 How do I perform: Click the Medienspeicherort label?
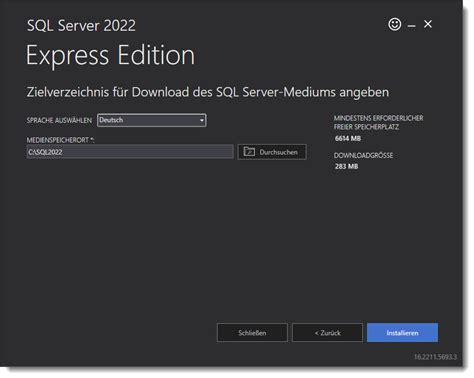(x=60, y=140)
